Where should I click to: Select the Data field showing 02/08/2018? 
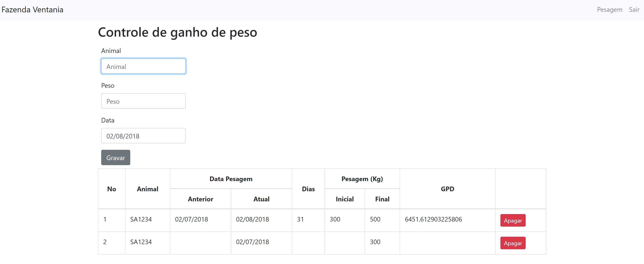143,136
